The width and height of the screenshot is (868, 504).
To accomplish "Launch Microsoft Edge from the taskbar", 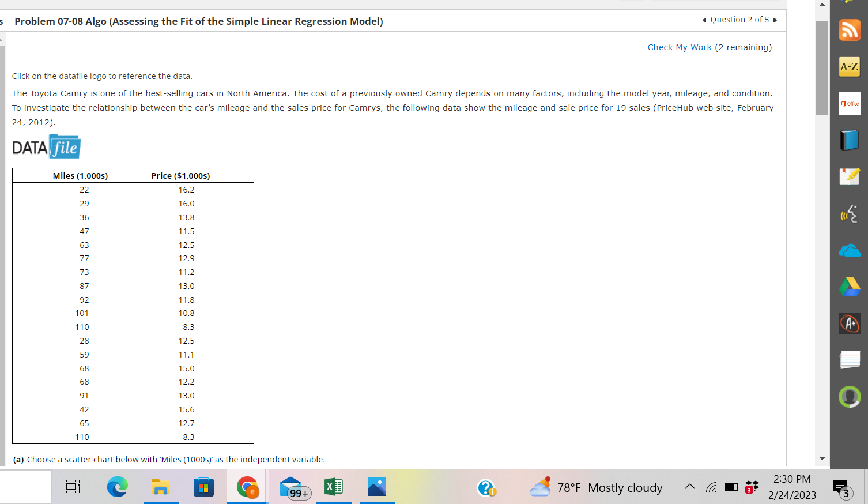I will point(118,487).
